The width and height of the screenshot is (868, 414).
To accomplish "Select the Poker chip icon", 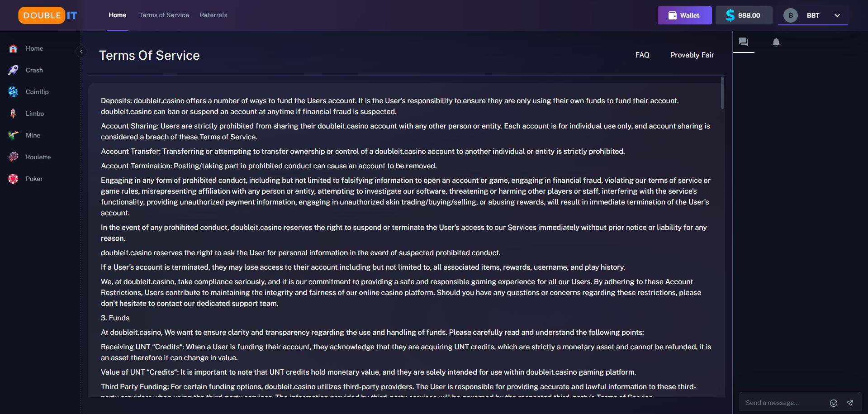I will (x=13, y=179).
